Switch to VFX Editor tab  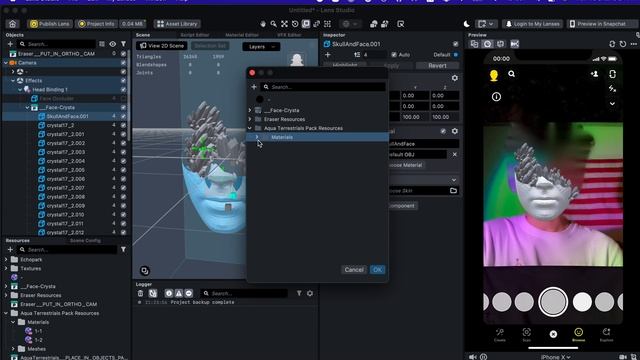(289, 35)
